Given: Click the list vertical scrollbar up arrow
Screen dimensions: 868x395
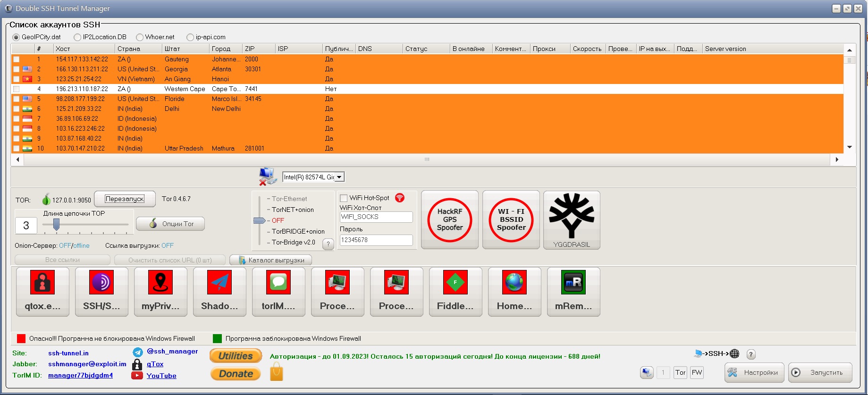Looking at the screenshot, I should (x=850, y=50).
